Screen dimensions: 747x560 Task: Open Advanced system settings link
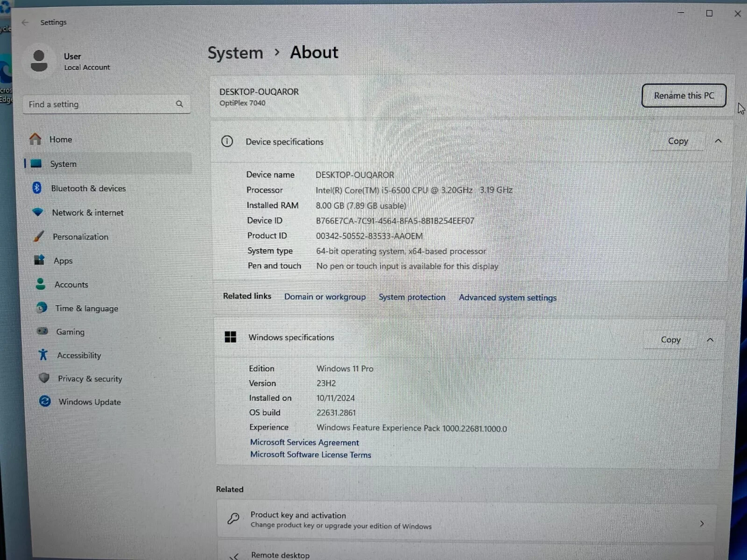(x=507, y=297)
